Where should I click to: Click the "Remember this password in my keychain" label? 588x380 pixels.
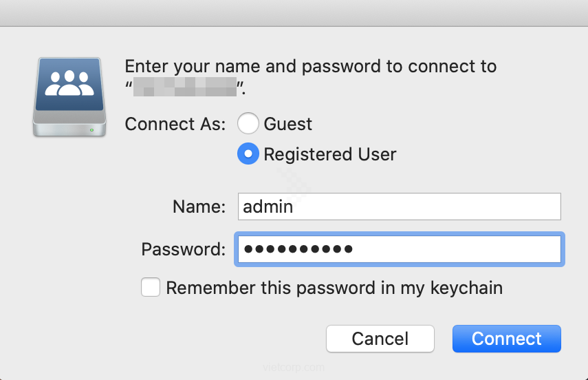pyautogui.click(x=334, y=287)
